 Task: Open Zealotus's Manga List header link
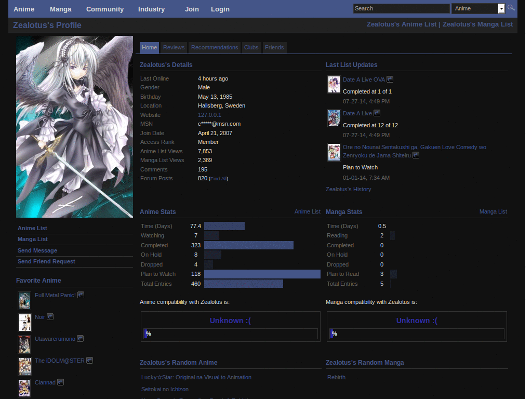coord(477,24)
